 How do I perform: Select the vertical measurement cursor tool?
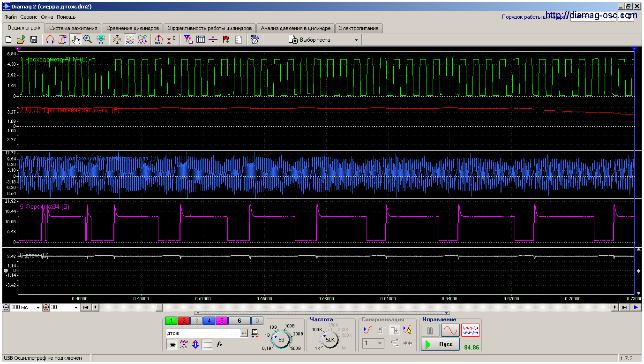coord(63,40)
